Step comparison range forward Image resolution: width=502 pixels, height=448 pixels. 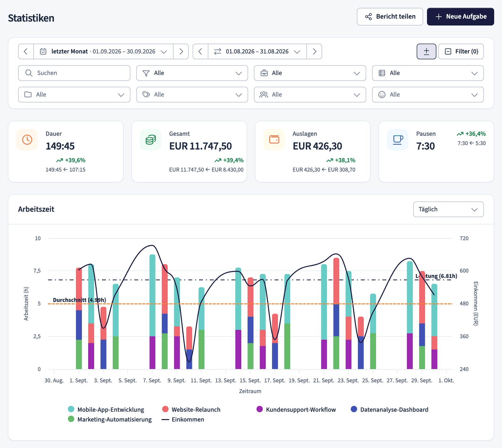click(314, 51)
